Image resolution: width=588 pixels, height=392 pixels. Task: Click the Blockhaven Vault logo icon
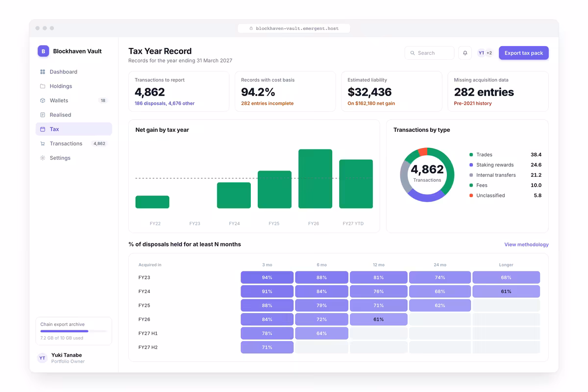tap(43, 51)
